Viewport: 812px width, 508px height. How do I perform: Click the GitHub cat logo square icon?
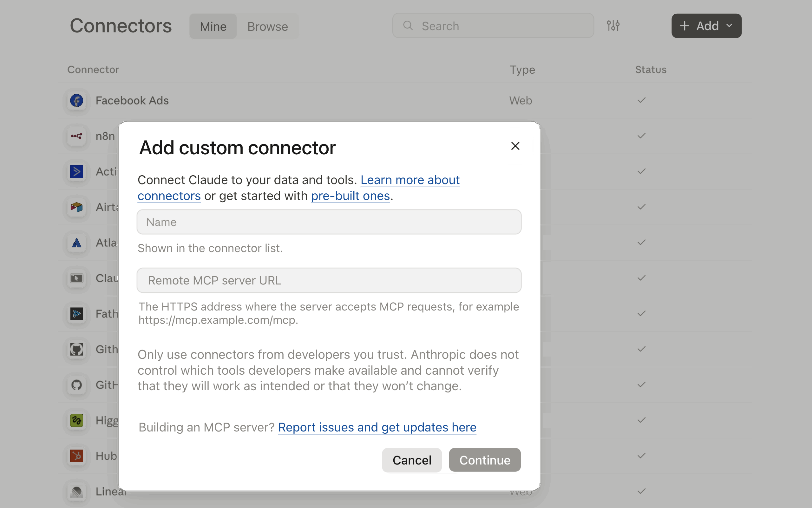76,350
